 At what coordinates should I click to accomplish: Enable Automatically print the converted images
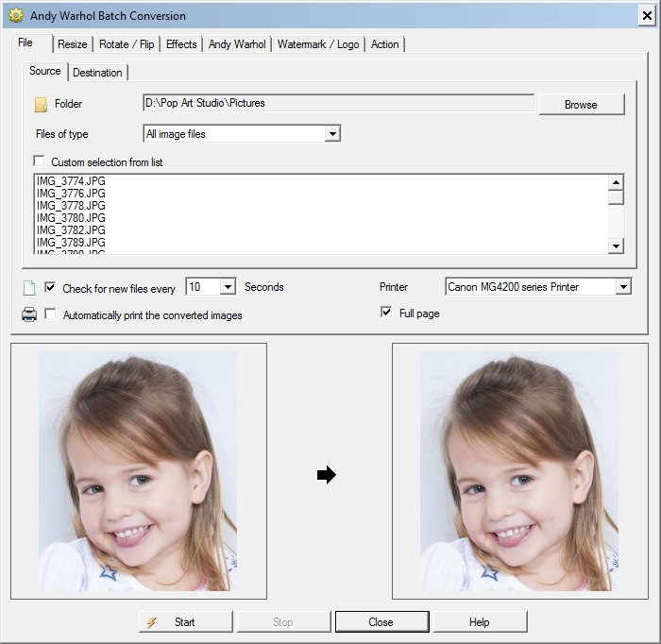point(50,314)
